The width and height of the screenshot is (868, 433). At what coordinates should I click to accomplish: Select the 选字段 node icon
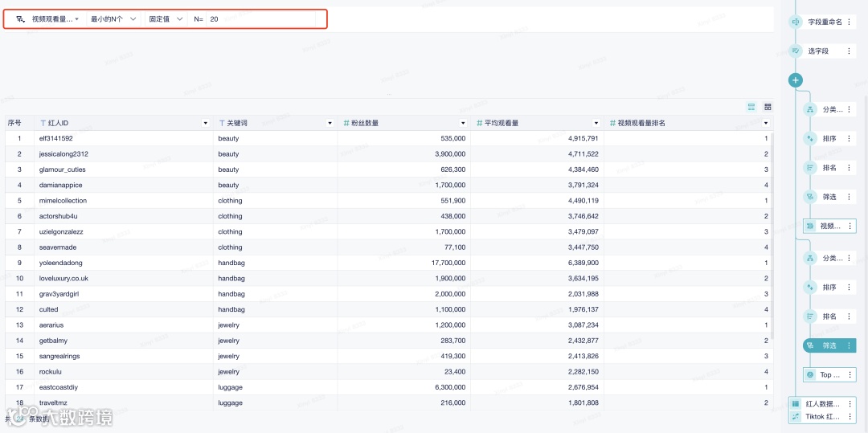(796, 51)
